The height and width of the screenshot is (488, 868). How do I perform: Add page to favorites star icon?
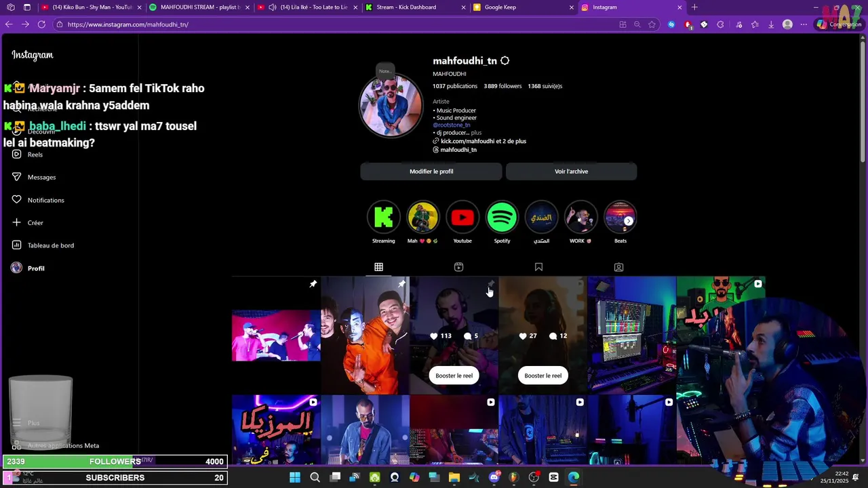[652, 24]
